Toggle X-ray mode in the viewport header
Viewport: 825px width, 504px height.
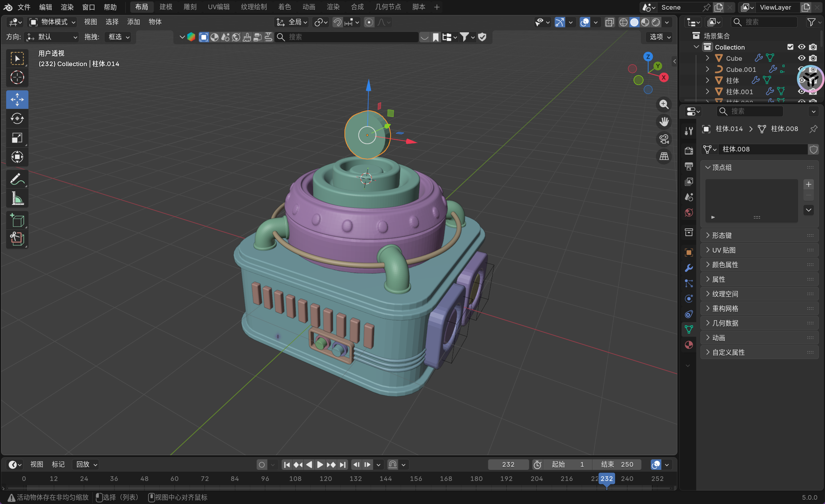[609, 22]
